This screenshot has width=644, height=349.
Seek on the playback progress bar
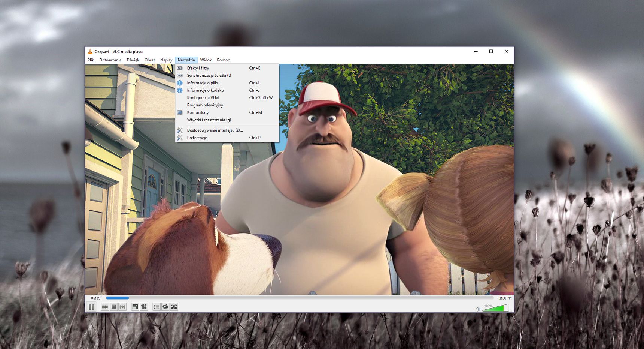tap(300, 298)
